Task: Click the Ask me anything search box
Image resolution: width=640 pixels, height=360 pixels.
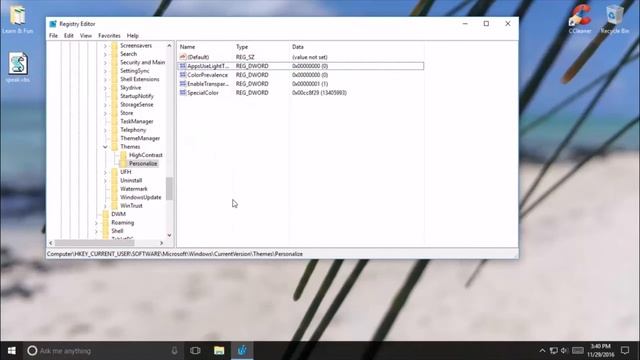Action: coord(102,351)
